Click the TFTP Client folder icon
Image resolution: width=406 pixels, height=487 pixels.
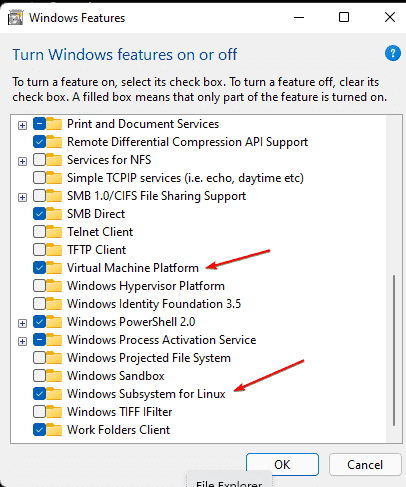[54, 250]
